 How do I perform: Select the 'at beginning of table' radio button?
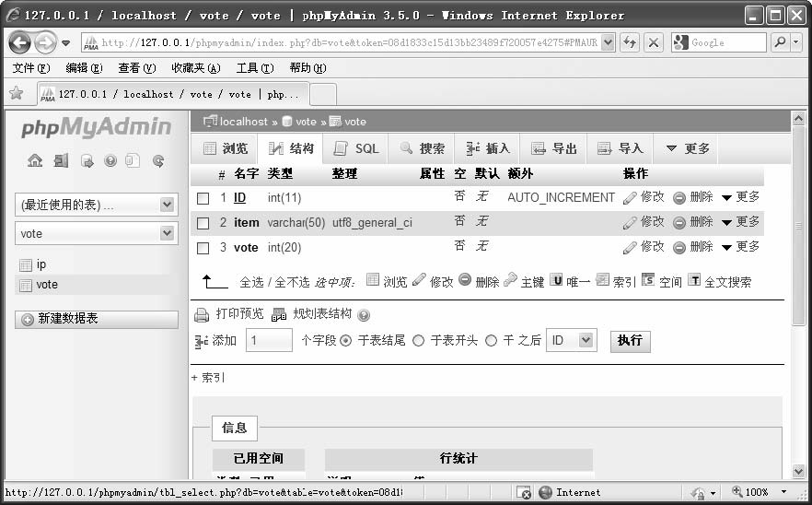point(418,341)
